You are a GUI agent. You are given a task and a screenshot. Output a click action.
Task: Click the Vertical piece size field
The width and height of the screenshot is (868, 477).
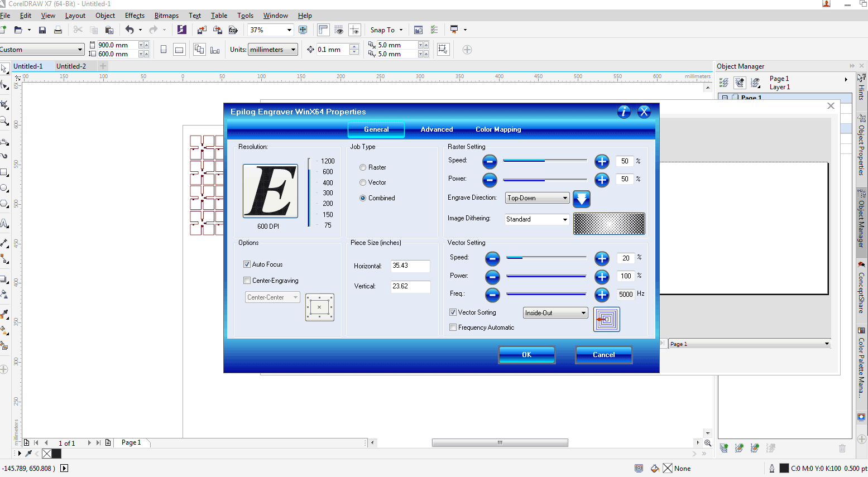click(x=410, y=287)
